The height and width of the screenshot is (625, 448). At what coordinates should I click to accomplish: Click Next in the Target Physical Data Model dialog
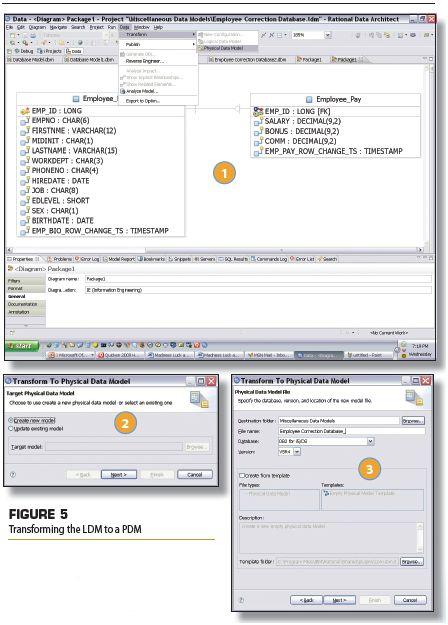click(x=119, y=475)
